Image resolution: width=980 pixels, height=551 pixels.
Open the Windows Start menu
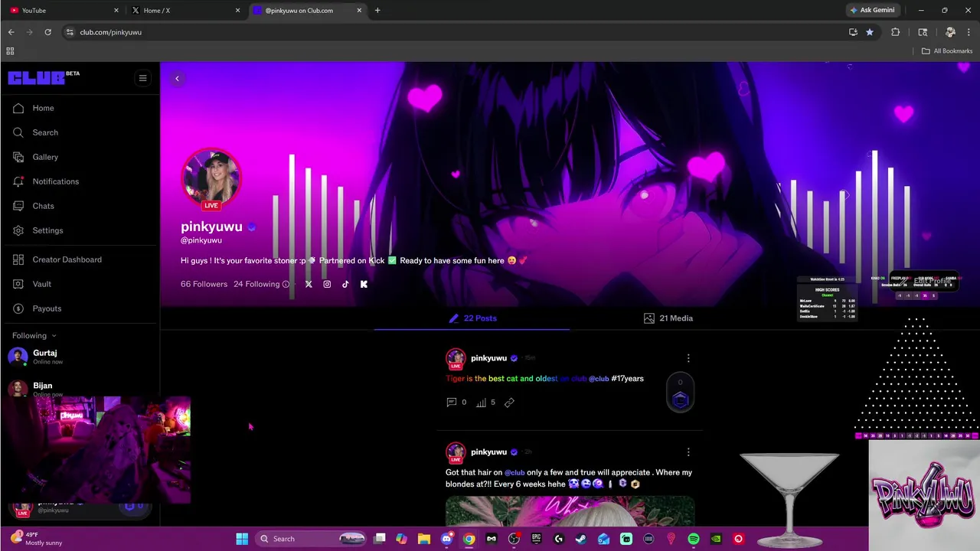242,539
